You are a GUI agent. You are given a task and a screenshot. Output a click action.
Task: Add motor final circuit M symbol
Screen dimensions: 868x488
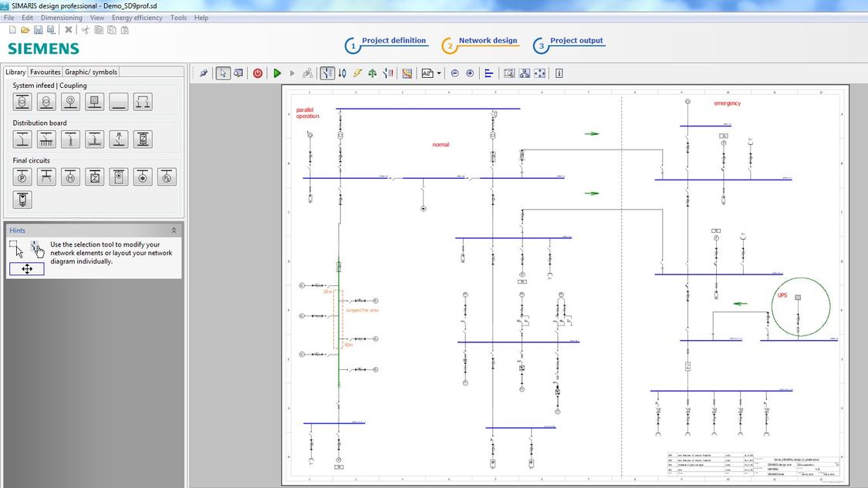70,177
